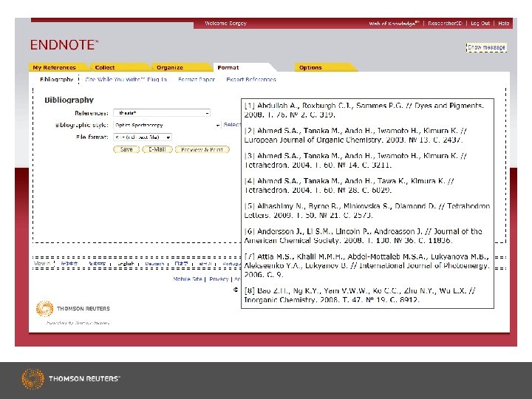Open the Mobile Site link
Viewport: 532px width, 399px height.
coord(188,279)
